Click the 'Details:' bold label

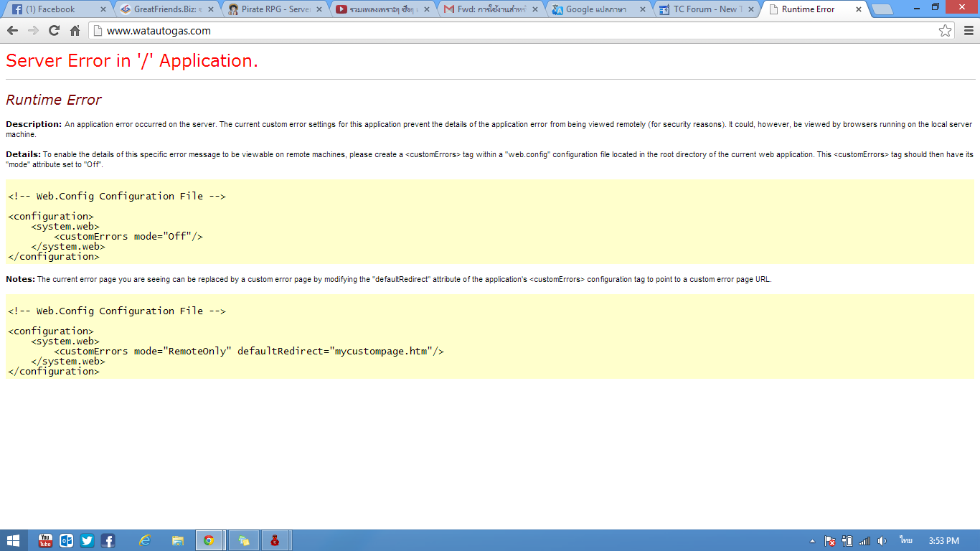23,154
